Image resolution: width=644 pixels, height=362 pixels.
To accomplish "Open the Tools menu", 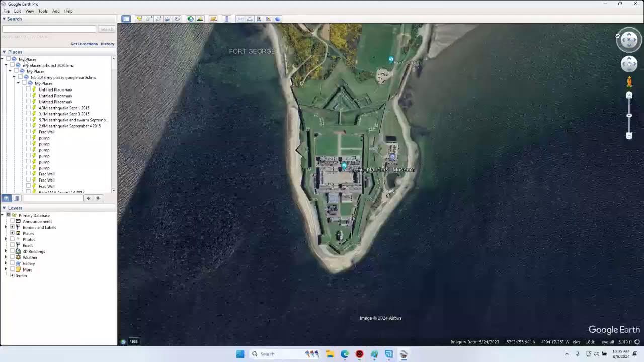I will (x=43, y=11).
